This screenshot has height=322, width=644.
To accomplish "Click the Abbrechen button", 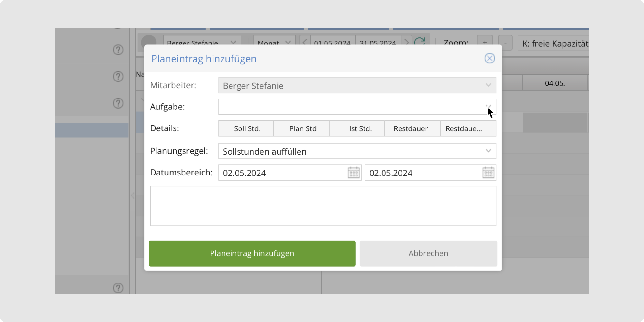I will point(428,253).
